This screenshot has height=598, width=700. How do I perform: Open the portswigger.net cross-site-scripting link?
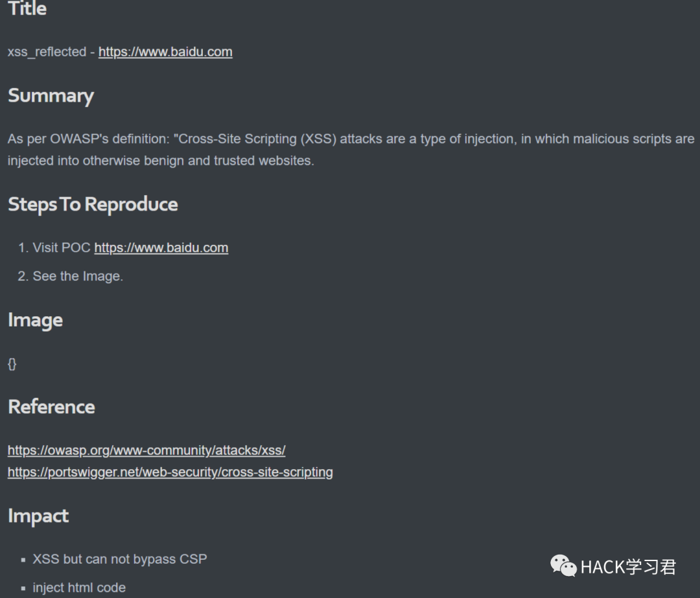170,472
